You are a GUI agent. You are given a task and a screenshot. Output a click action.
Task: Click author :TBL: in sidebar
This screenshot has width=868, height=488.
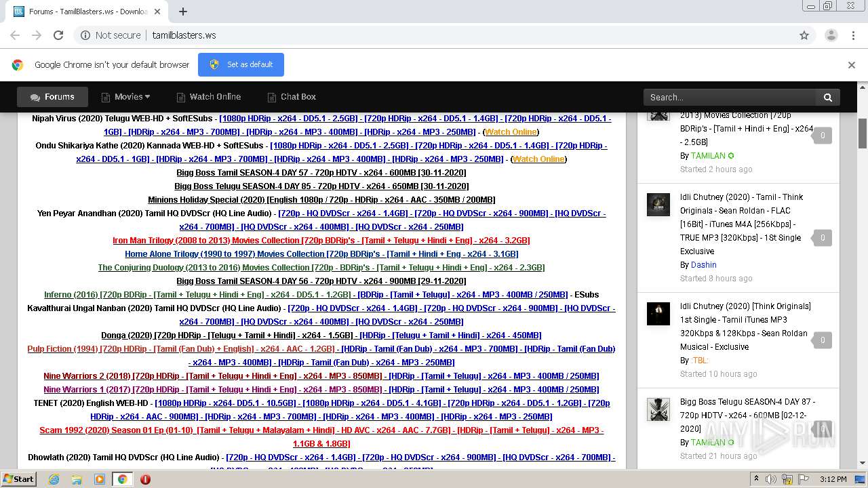click(700, 361)
